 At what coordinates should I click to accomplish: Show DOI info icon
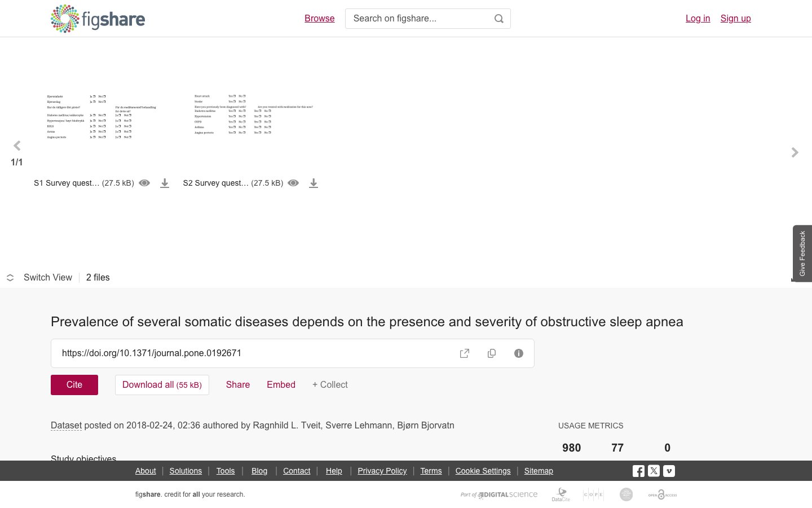click(519, 353)
